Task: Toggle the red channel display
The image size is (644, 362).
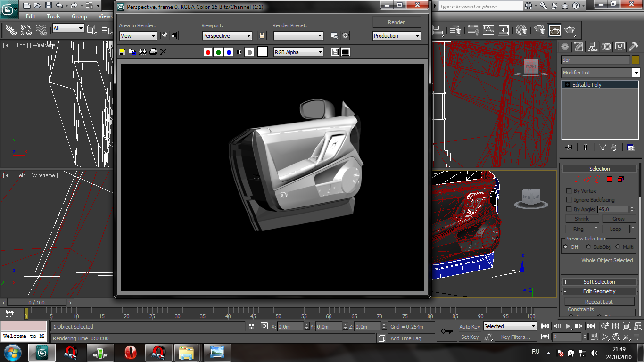Action: coord(208,52)
